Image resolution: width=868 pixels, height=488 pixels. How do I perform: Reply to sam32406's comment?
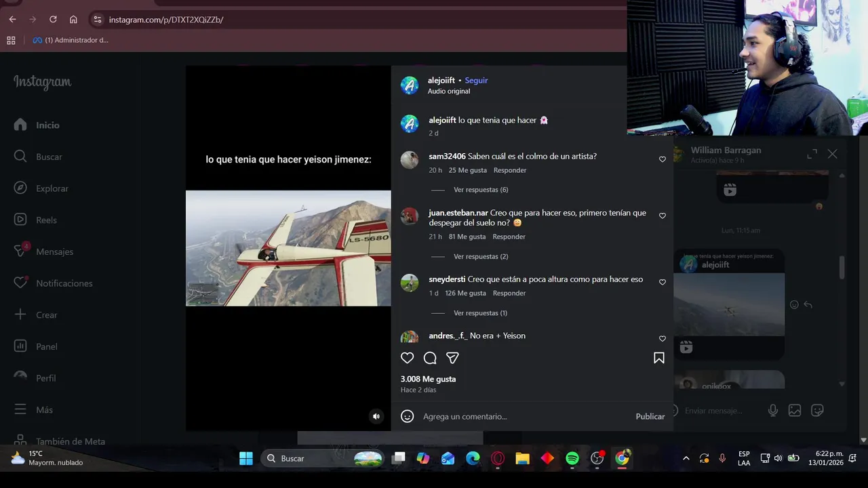pos(510,170)
